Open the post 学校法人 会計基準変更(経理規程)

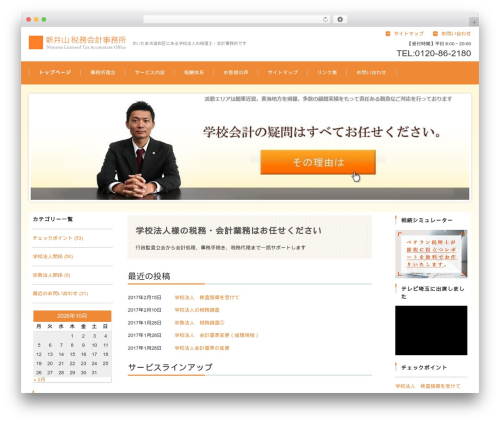pyautogui.click(x=216, y=335)
